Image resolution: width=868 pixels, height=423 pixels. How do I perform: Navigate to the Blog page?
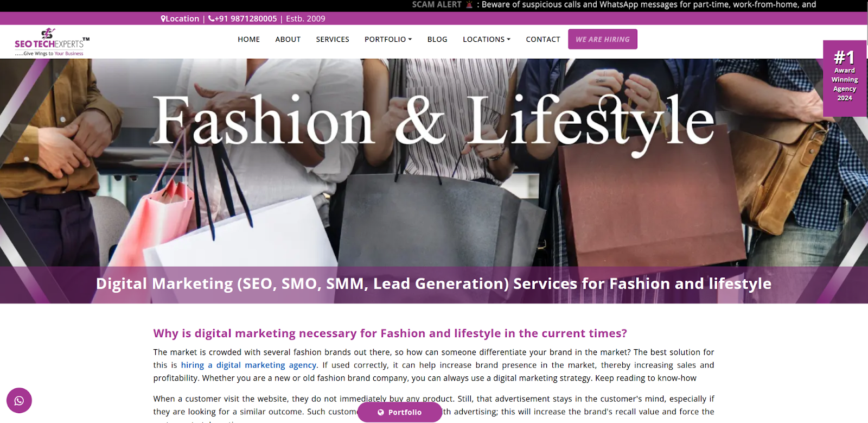click(x=437, y=39)
